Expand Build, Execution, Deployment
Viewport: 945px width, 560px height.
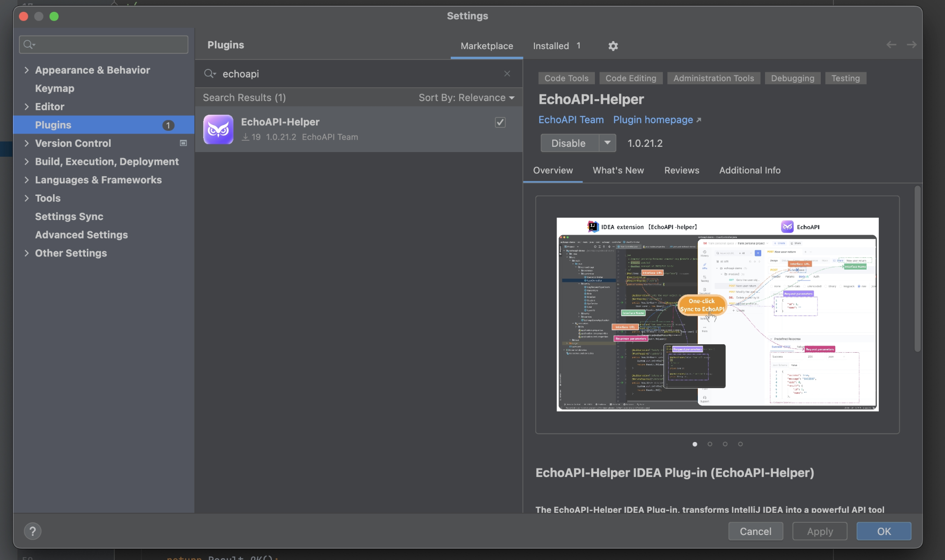point(26,161)
